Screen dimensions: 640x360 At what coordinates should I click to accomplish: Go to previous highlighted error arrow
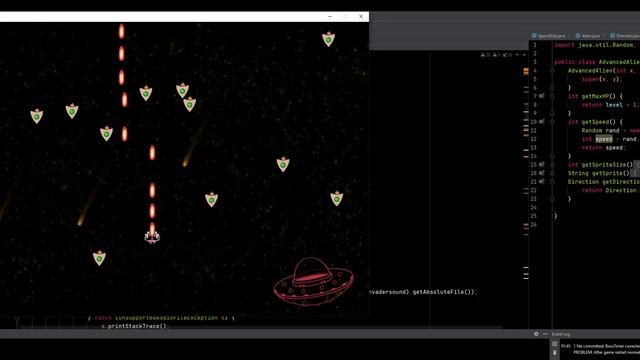pyautogui.click(x=517, y=55)
